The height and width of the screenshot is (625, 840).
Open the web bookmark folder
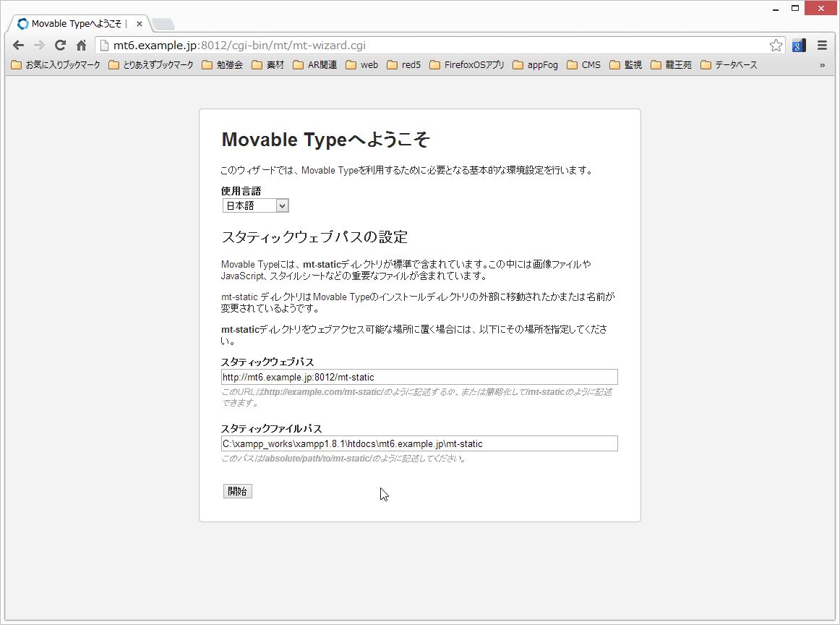point(362,65)
